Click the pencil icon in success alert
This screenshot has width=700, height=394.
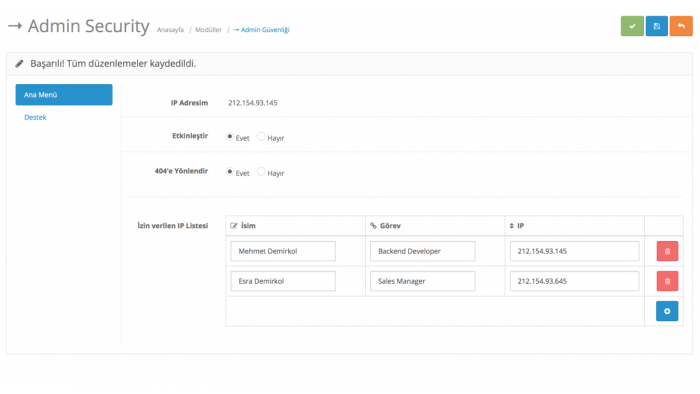pyautogui.click(x=19, y=63)
